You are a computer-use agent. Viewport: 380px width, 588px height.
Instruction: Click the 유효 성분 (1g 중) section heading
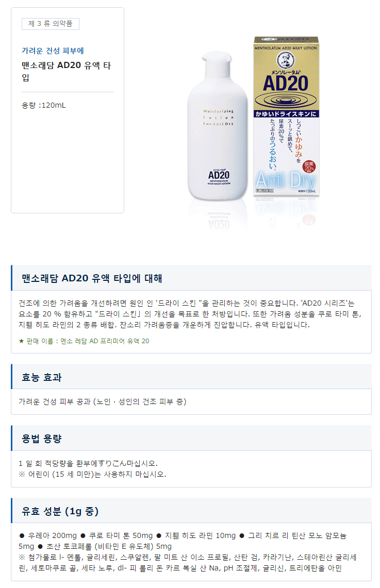point(60,512)
